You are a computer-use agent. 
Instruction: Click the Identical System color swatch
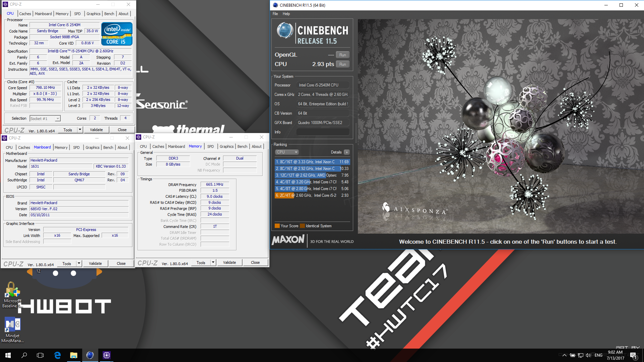tap(302, 226)
